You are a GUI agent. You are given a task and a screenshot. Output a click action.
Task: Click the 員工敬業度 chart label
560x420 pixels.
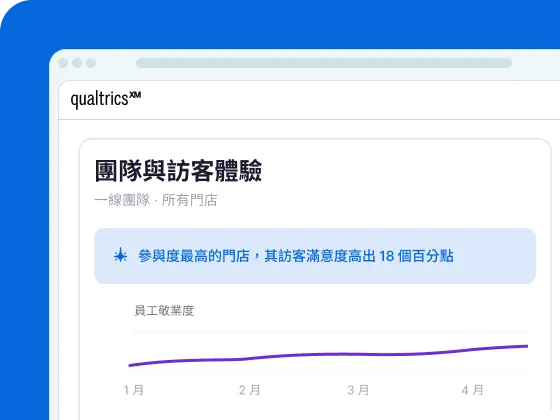pos(164,310)
